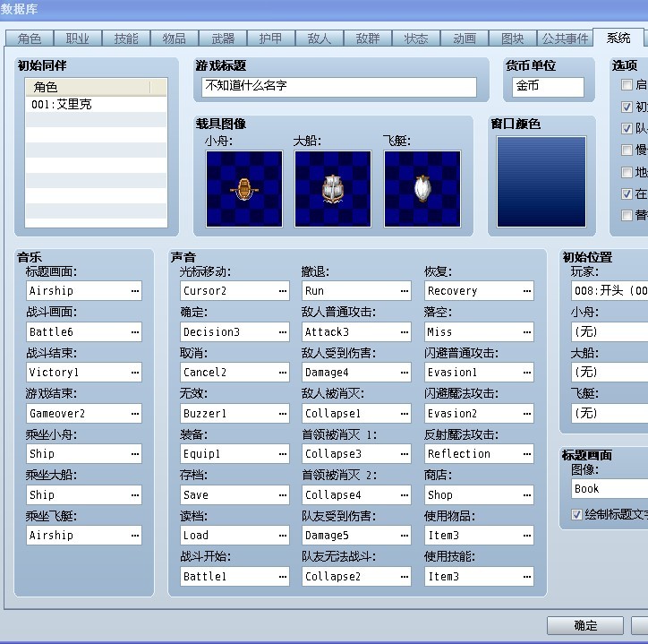Switch to the 动画 tab
The width and height of the screenshot is (648, 644).
(x=465, y=39)
